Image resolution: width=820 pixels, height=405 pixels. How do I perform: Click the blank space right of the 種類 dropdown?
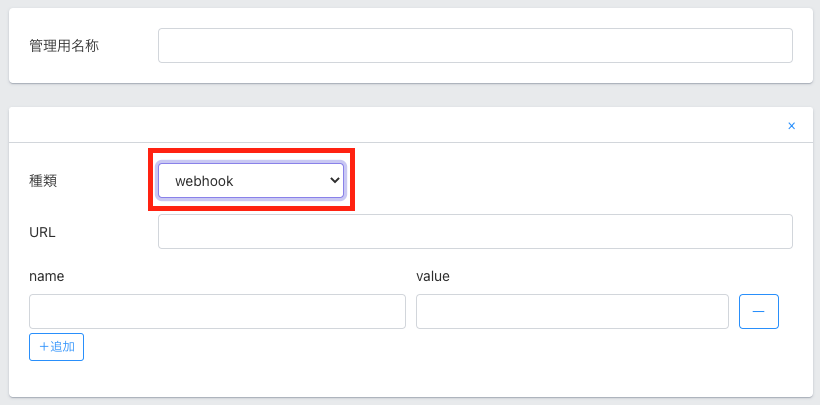pyautogui.click(x=570, y=181)
